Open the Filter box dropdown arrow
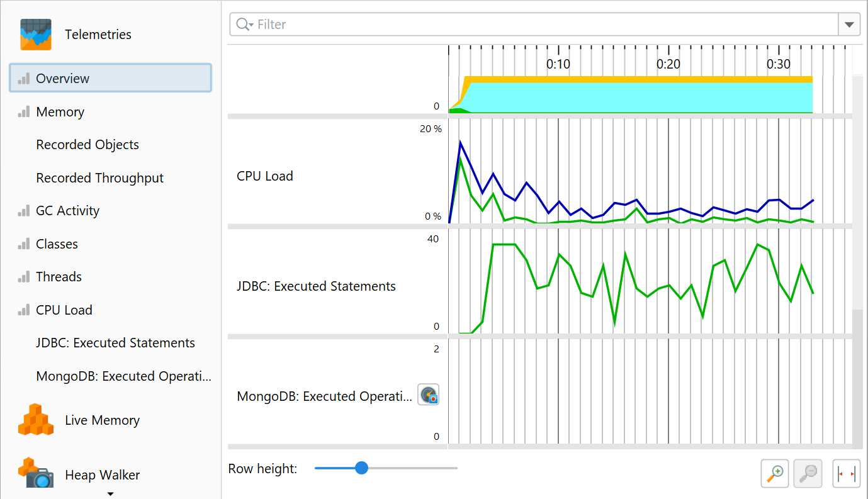Viewport: 868px width, 499px height. point(849,25)
